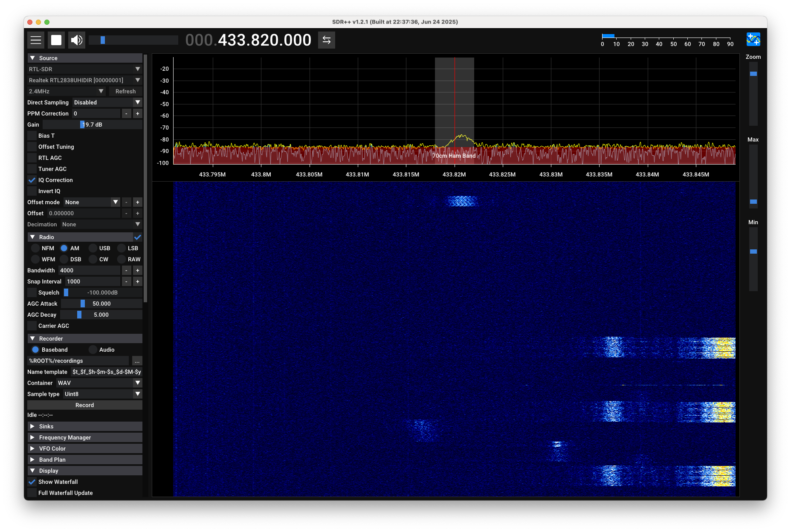
Task: Click the tuning mode swap arrows icon
Action: [x=326, y=40]
